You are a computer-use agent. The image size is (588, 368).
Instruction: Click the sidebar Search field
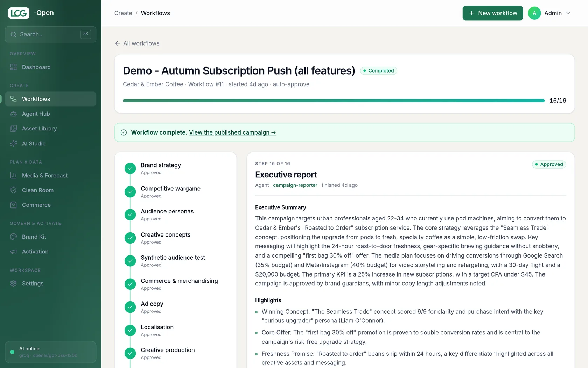coord(50,34)
